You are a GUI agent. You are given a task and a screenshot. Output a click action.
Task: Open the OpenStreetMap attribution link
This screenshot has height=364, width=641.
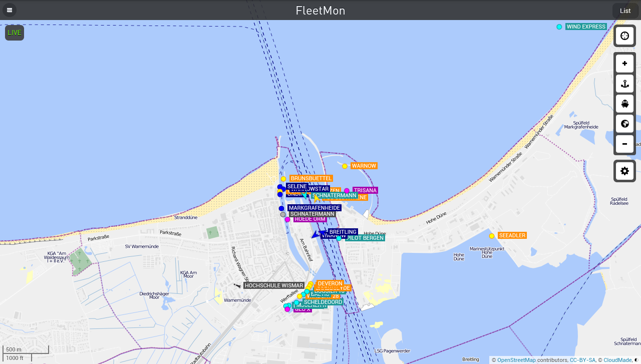[516, 360]
